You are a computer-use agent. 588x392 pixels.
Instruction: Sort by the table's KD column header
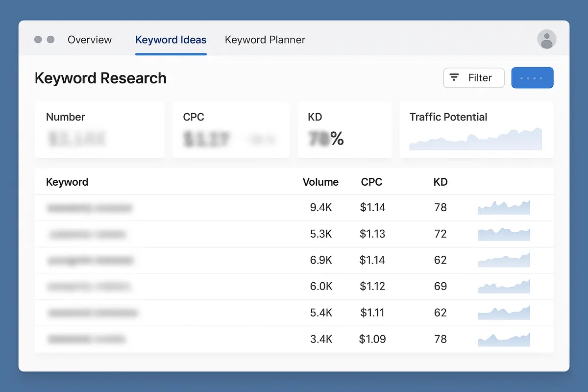[441, 182]
